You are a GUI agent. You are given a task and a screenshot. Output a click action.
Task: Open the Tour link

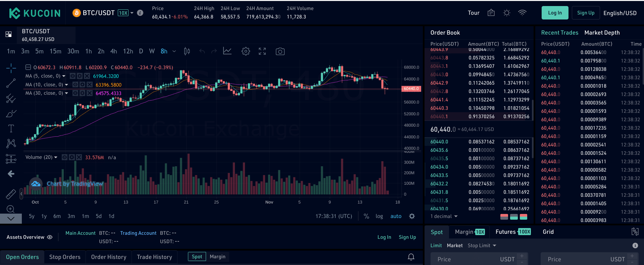click(x=474, y=13)
